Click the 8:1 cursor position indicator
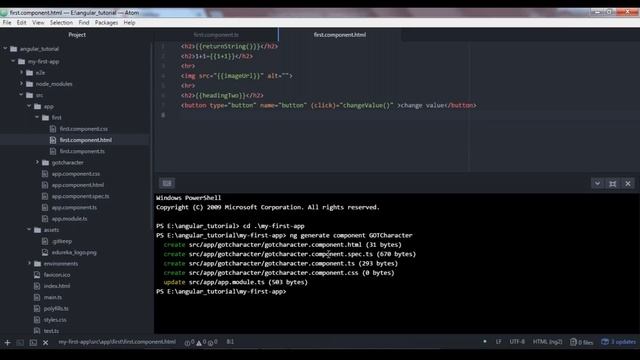The width and height of the screenshot is (640, 360). coord(230,342)
